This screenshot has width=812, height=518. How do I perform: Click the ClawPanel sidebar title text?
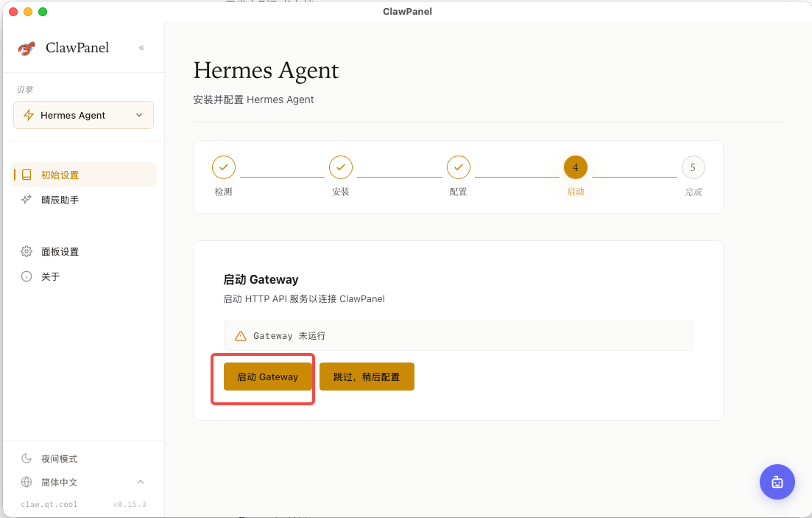[x=77, y=48]
